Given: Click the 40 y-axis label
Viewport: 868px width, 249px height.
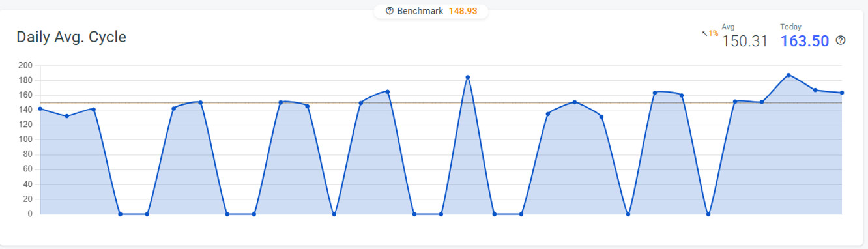Looking at the screenshot, I should (x=28, y=184).
